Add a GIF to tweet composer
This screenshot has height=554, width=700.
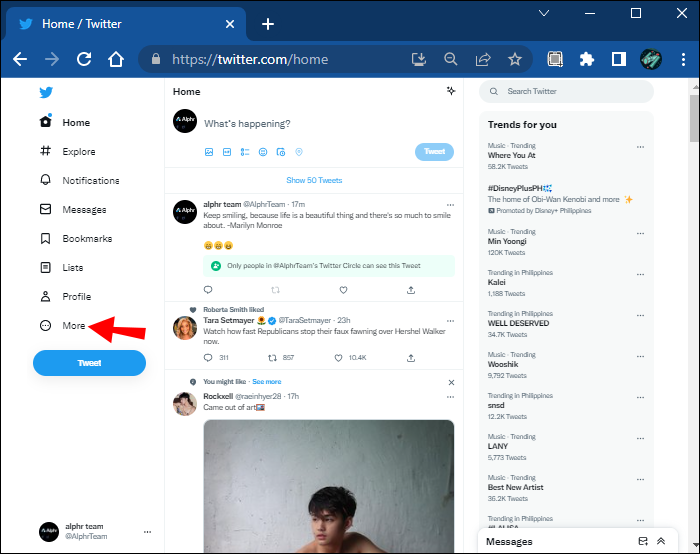point(227,152)
